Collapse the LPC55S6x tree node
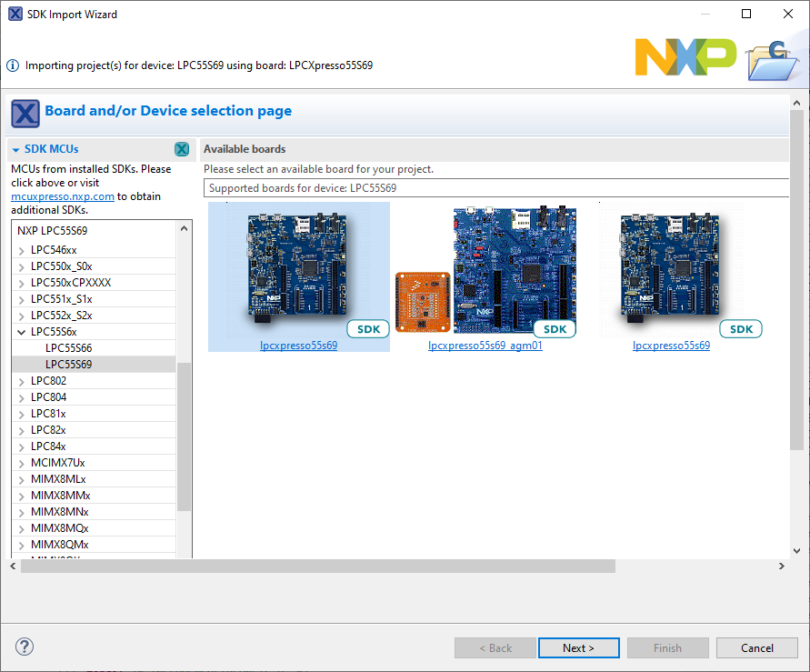The height and width of the screenshot is (672, 810). [x=20, y=331]
